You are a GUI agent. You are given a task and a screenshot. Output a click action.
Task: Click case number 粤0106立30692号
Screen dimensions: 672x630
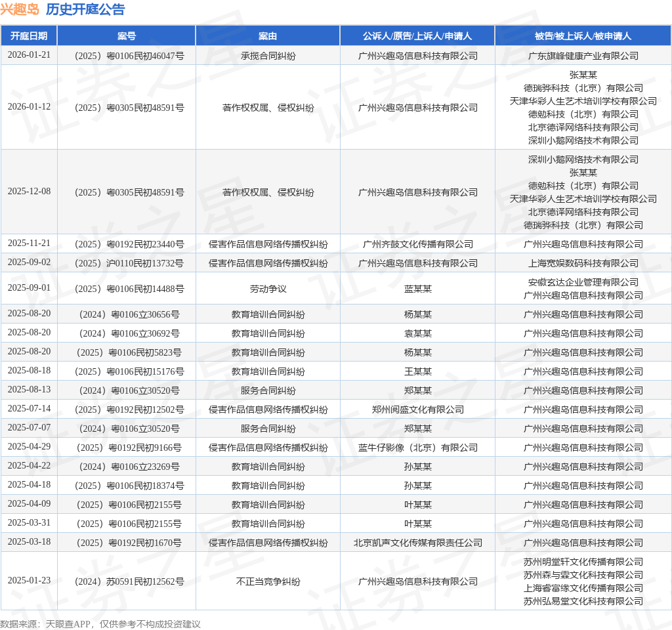click(x=129, y=333)
